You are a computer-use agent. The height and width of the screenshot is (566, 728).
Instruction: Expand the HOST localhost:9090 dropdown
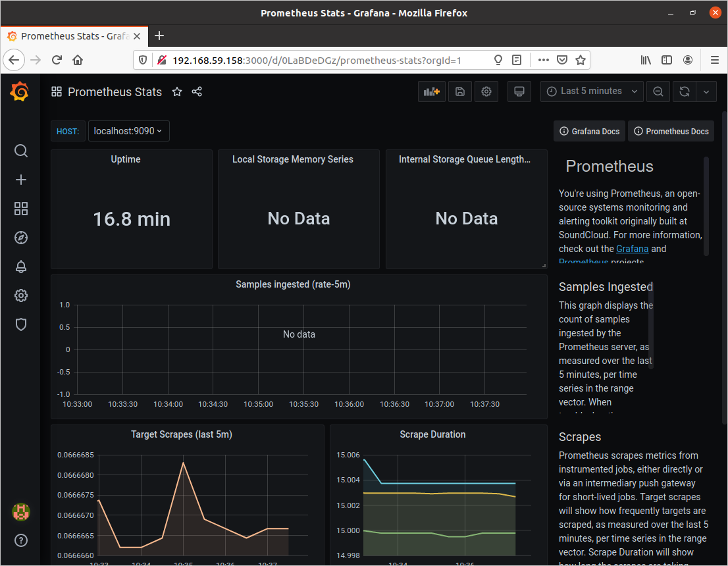click(129, 131)
